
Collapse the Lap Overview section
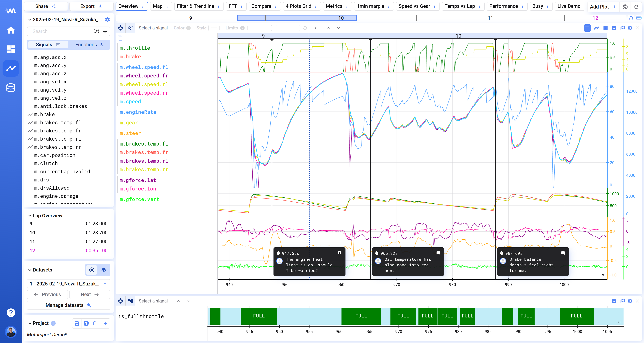click(x=30, y=216)
